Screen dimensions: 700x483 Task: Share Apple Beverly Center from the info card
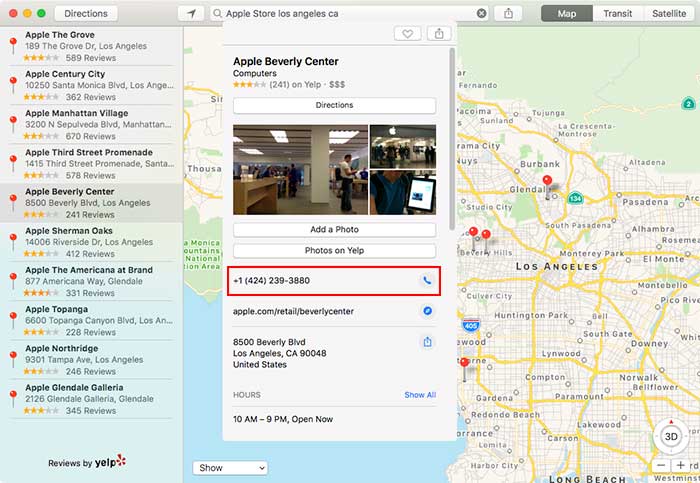pos(439,33)
